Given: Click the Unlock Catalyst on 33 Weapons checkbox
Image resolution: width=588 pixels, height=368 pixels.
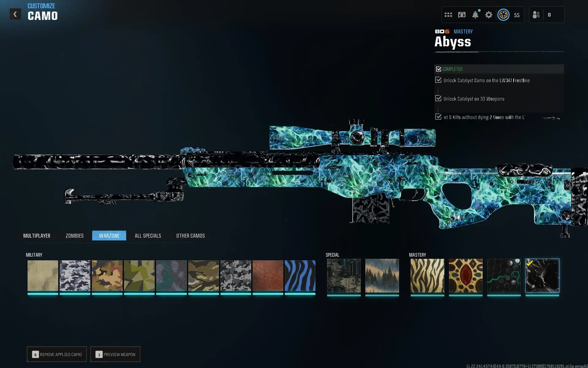Looking at the screenshot, I should pos(438,98).
